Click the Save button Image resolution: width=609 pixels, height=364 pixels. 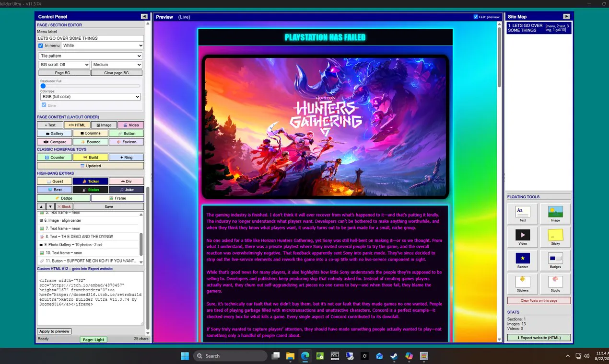pos(109,206)
